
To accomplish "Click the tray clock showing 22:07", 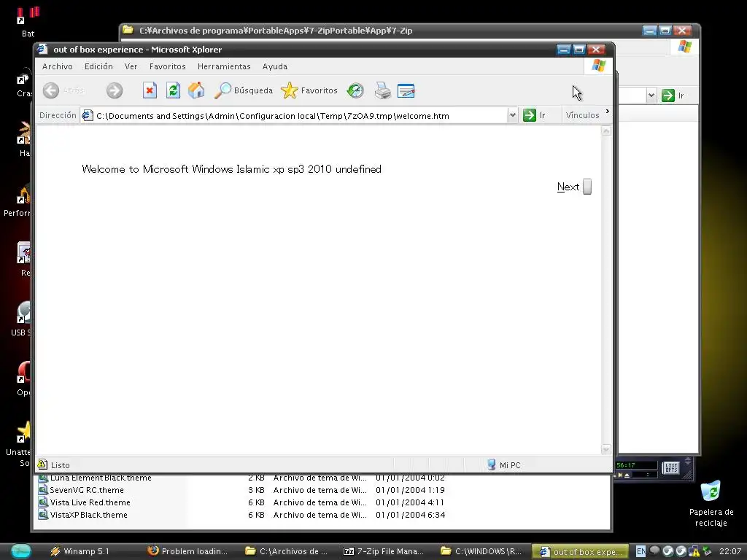I will pos(729,551).
